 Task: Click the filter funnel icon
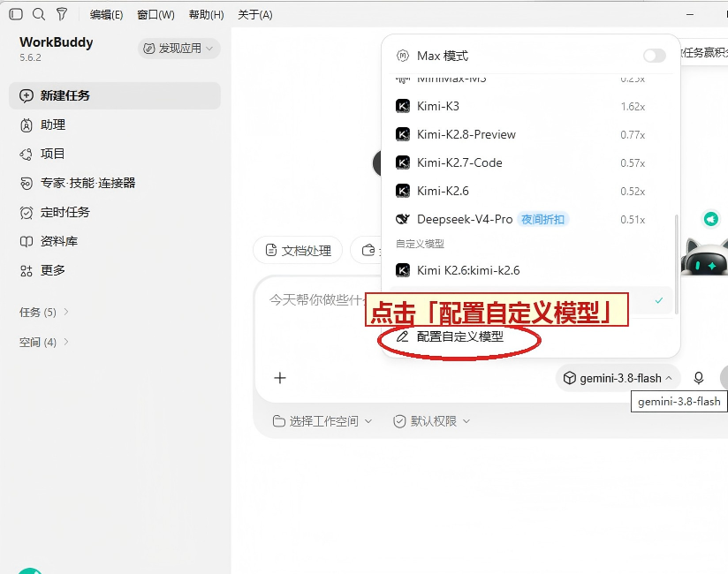click(x=61, y=14)
